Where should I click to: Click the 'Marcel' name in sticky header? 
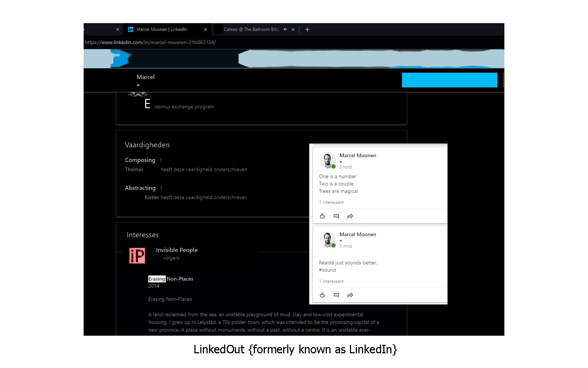pos(146,77)
